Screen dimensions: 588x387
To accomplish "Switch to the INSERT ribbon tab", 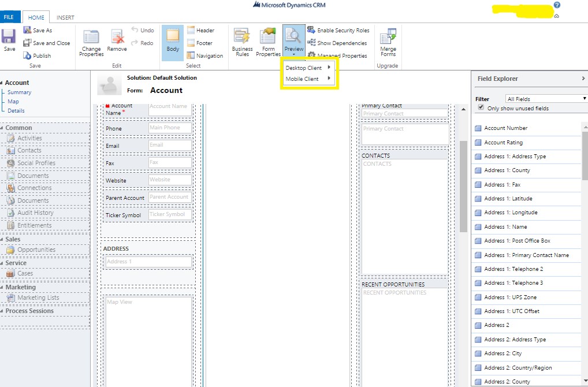I will 65,17.
